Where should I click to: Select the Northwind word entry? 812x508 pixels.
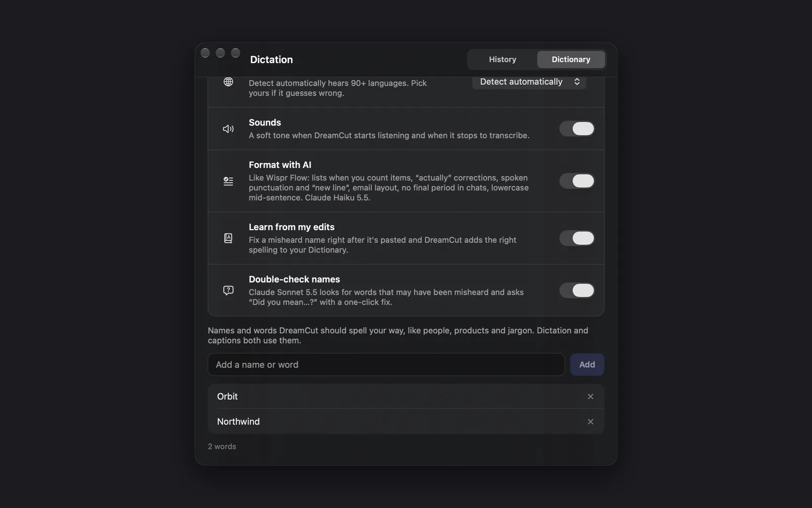pos(406,422)
